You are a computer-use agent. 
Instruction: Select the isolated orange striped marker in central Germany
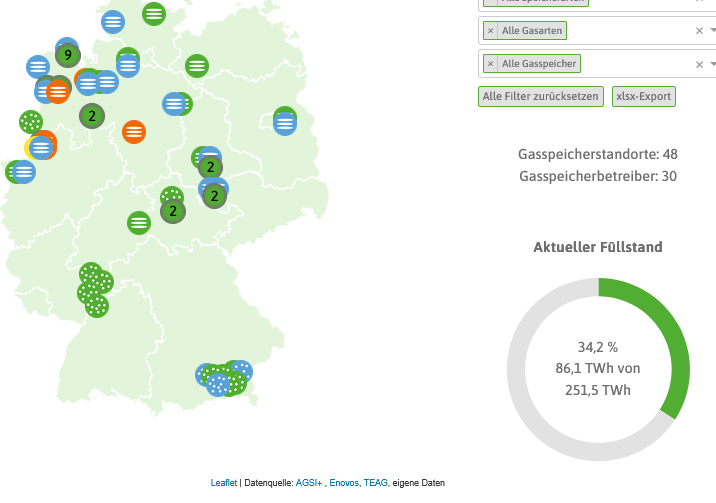[x=134, y=131]
